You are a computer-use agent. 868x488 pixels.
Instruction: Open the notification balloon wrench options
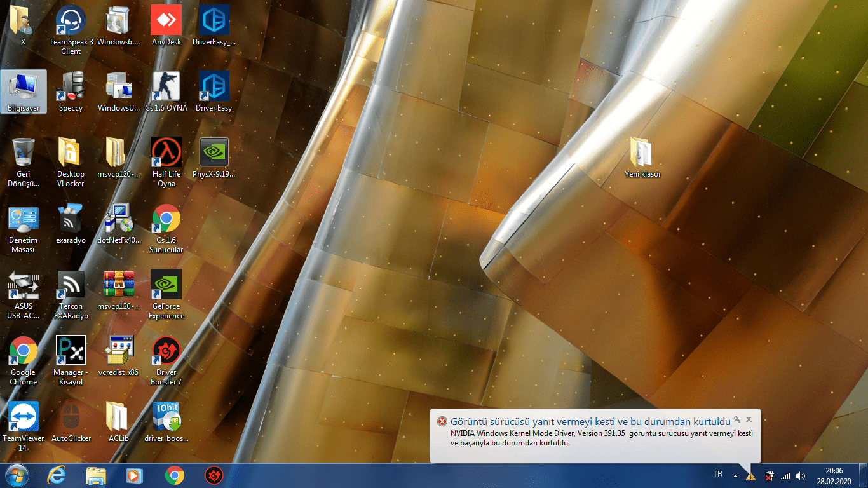coord(737,419)
